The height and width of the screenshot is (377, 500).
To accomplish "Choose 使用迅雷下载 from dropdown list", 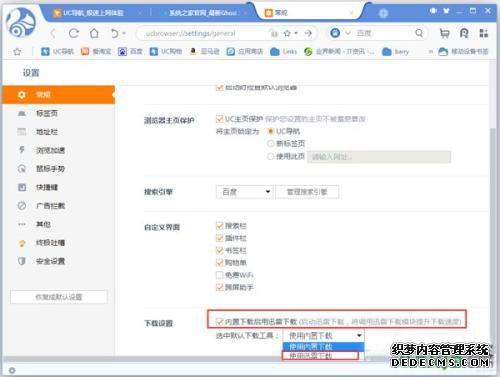I will point(320,356).
